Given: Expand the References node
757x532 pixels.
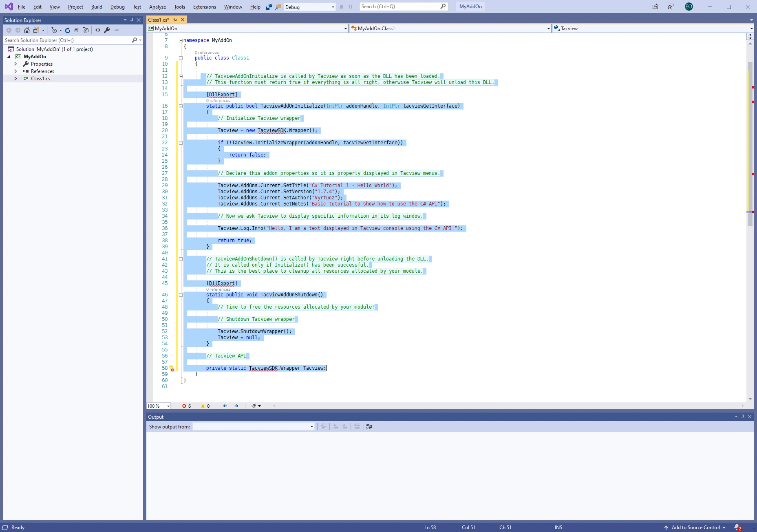Looking at the screenshot, I should point(16,71).
